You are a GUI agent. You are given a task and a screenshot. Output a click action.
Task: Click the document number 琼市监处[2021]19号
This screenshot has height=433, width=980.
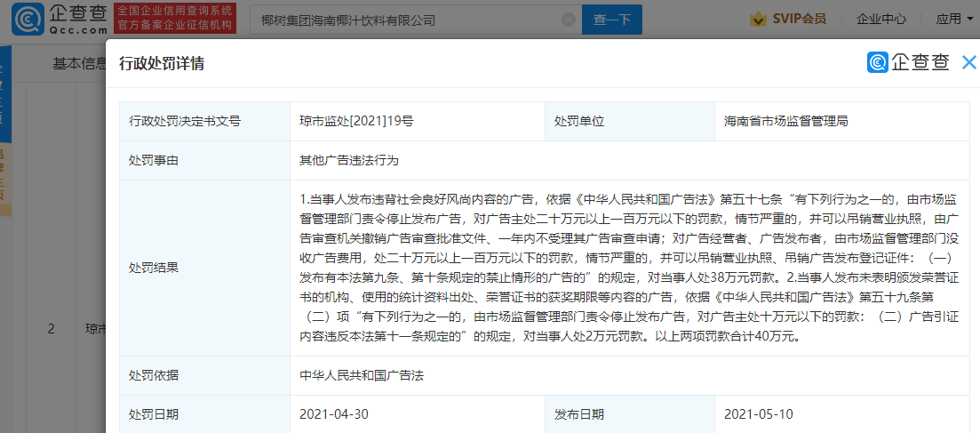coord(356,122)
